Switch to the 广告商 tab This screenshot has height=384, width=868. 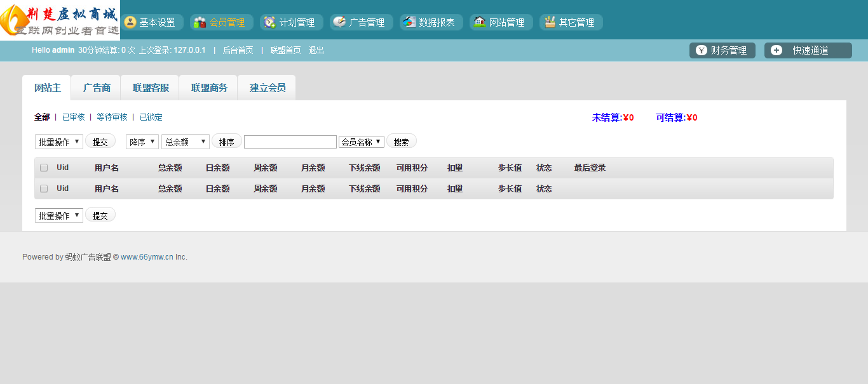pyautogui.click(x=97, y=88)
